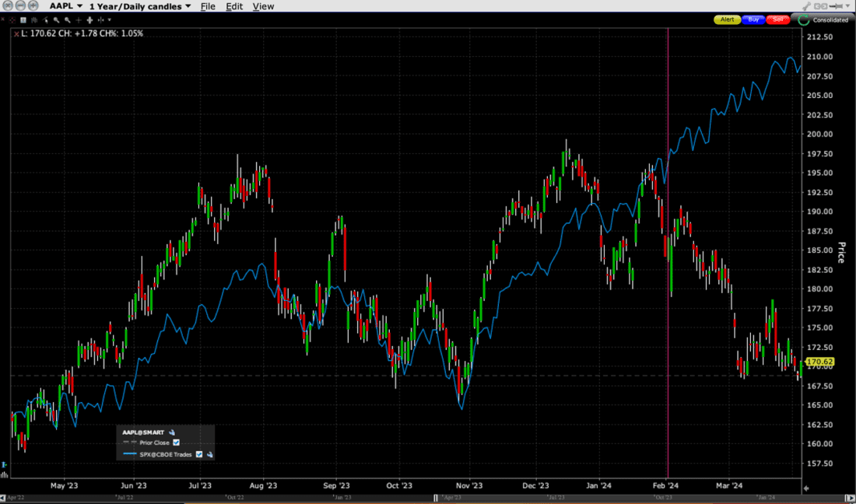Select the zoom-out magnifier tool
The height and width of the screenshot is (504, 856).
click(x=67, y=19)
